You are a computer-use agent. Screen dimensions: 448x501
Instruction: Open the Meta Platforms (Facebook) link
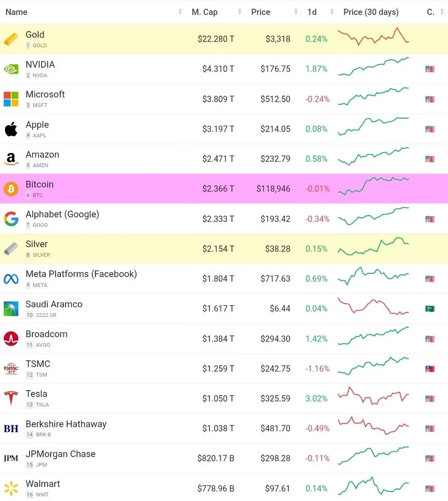[81, 274]
